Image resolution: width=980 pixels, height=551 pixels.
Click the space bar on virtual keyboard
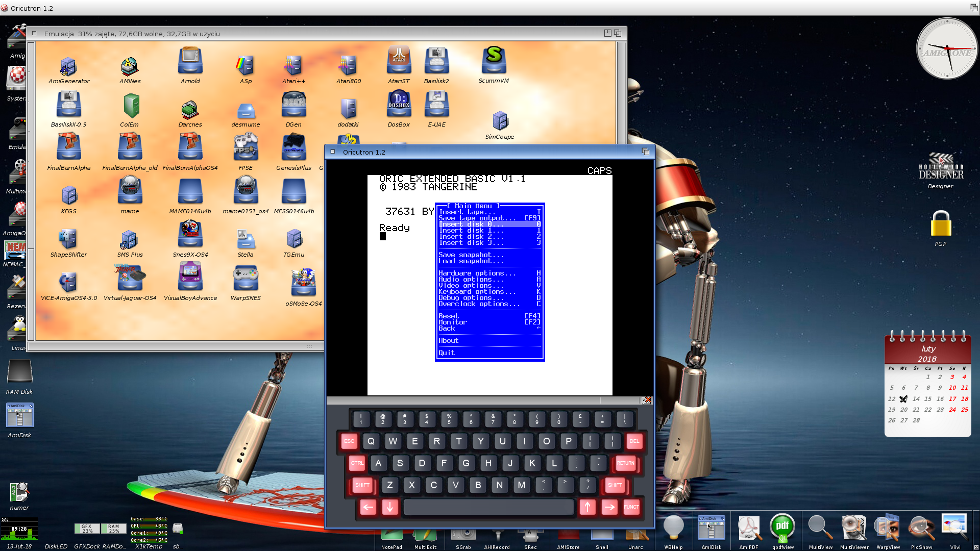coord(489,507)
